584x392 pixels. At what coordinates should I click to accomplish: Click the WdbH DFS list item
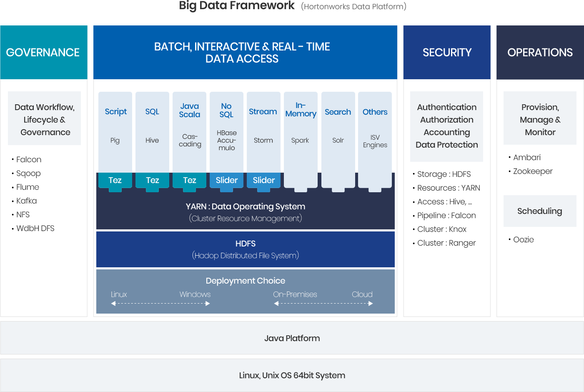pos(35,228)
